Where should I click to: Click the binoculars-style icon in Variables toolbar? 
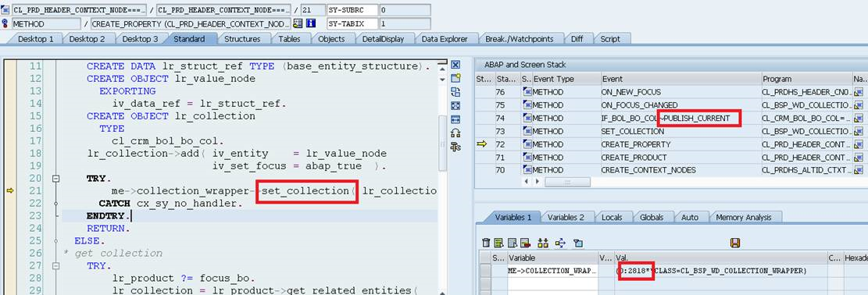(x=542, y=243)
